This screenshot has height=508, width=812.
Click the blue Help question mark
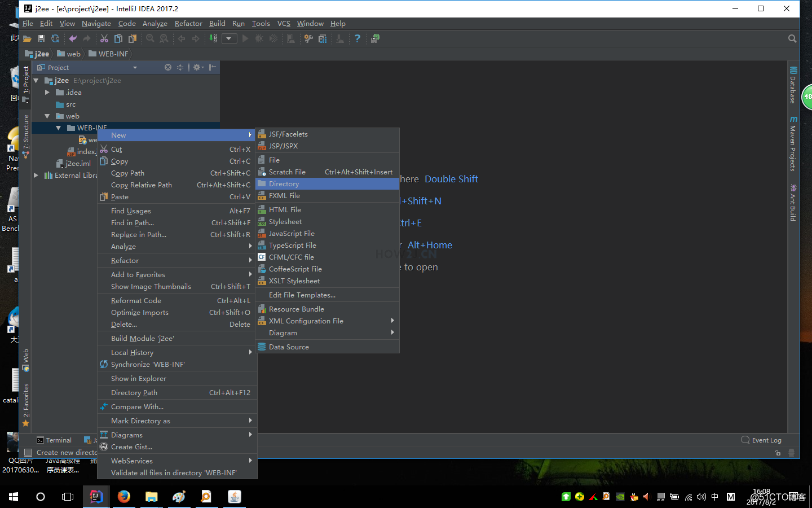358,38
